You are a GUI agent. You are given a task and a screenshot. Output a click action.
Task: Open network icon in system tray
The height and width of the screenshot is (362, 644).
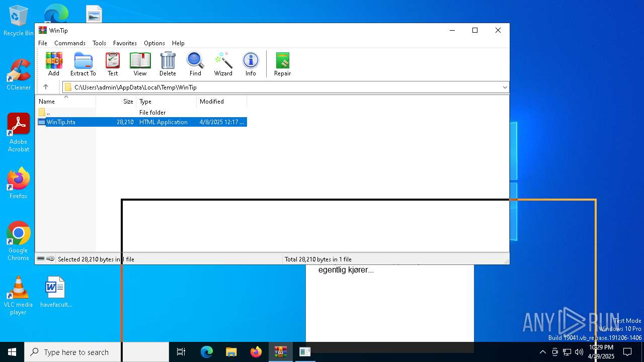567,352
